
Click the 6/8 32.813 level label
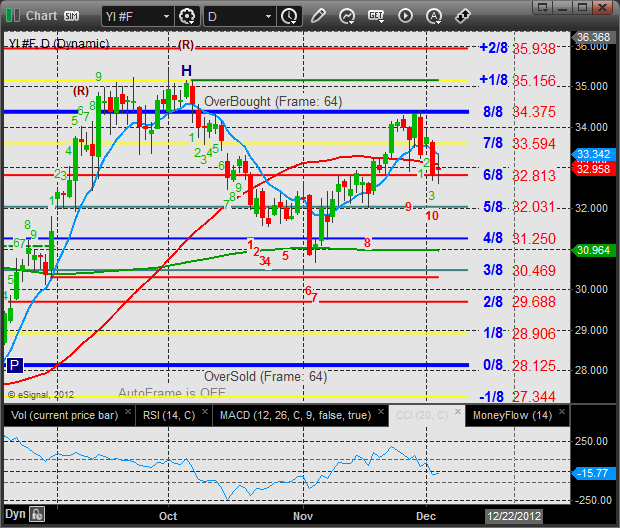(x=519, y=175)
